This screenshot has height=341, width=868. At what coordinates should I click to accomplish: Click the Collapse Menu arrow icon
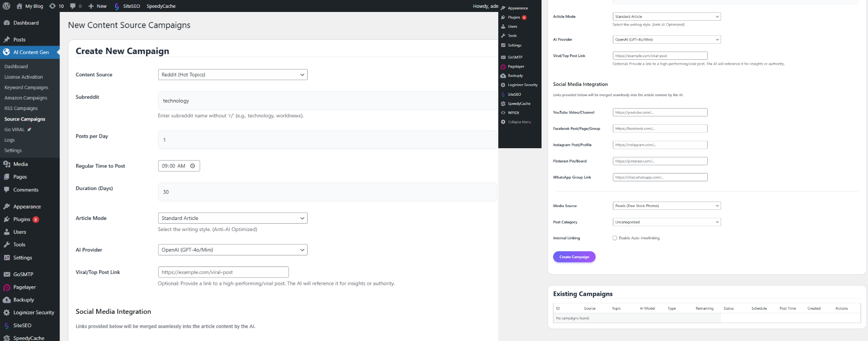(503, 122)
